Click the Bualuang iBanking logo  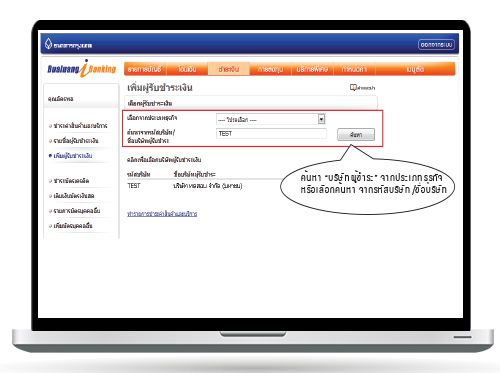(82, 69)
